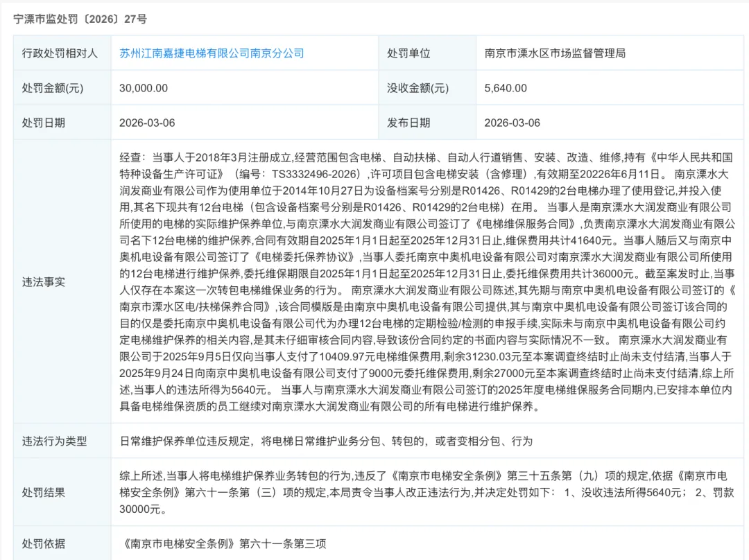Click the 处罚依据 row label

point(44,544)
